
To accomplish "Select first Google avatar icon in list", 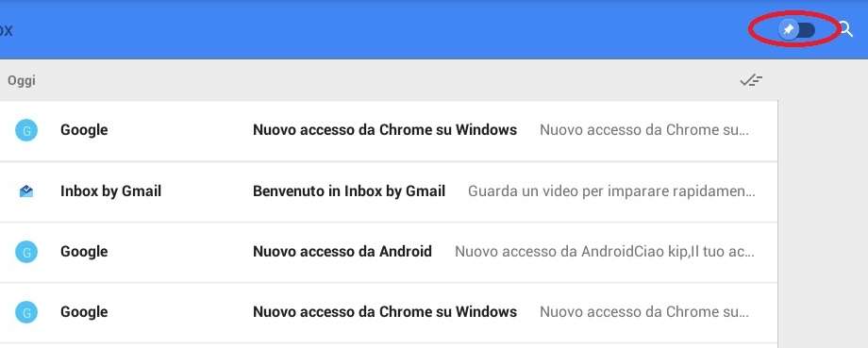I will (x=26, y=130).
